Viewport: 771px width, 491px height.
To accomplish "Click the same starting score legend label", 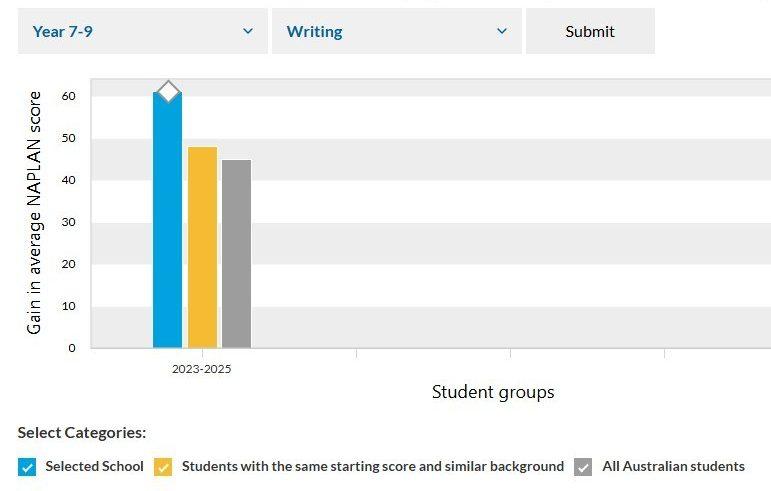I will 373,466.
